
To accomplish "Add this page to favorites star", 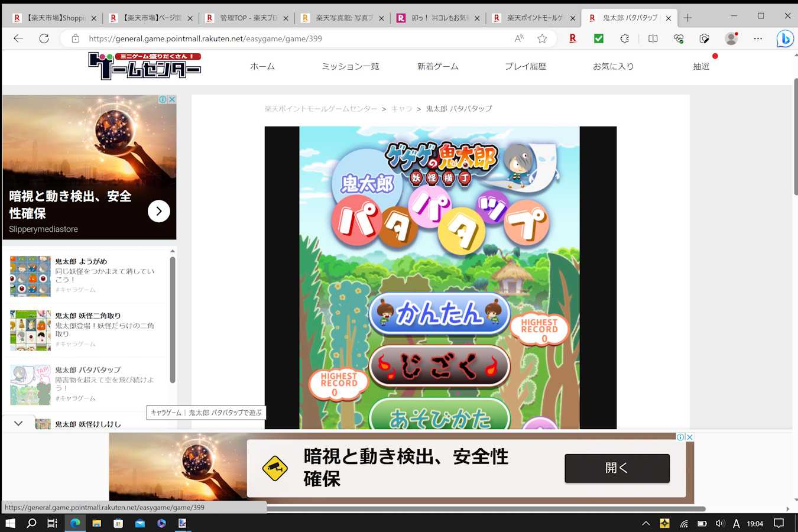I will click(x=542, y=38).
